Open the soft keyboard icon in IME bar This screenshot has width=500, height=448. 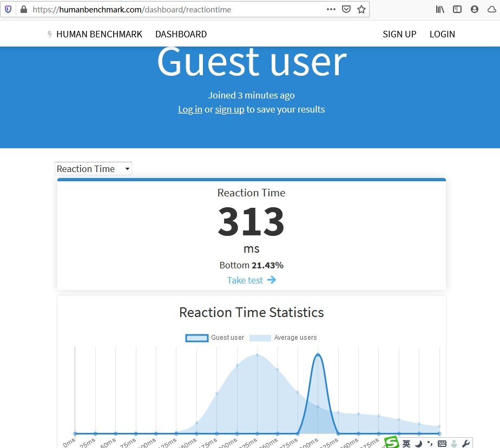click(x=442, y=444)
